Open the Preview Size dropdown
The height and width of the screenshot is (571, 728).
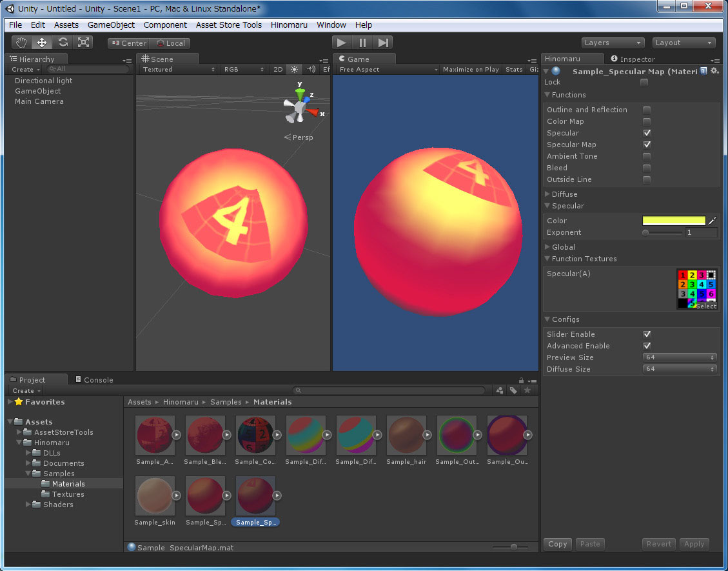680,357
